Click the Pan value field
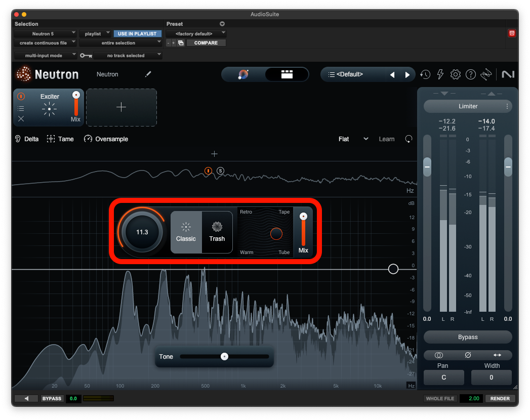530x420 pixels. tap(444, 377)
